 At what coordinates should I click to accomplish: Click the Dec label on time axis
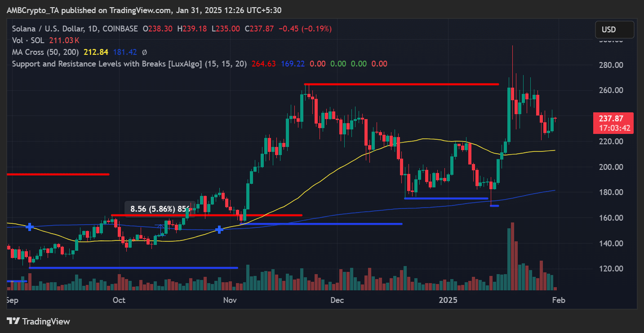[x=337, y=300]
